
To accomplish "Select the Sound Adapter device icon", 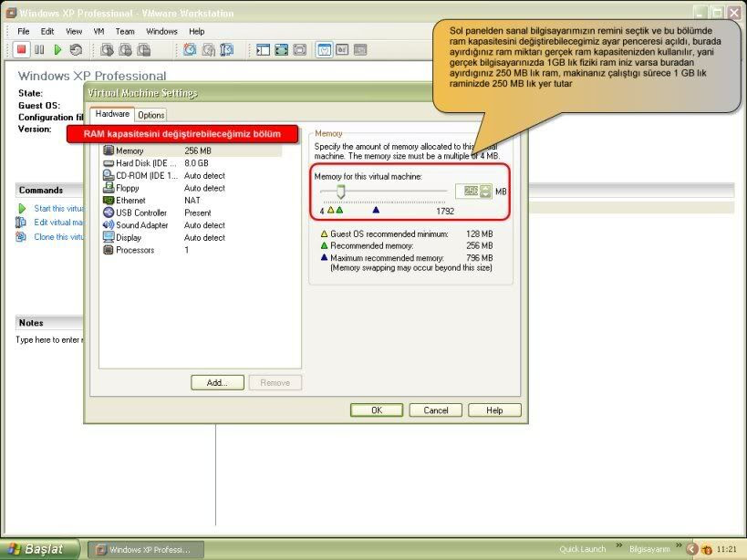I will coord(109,224).
